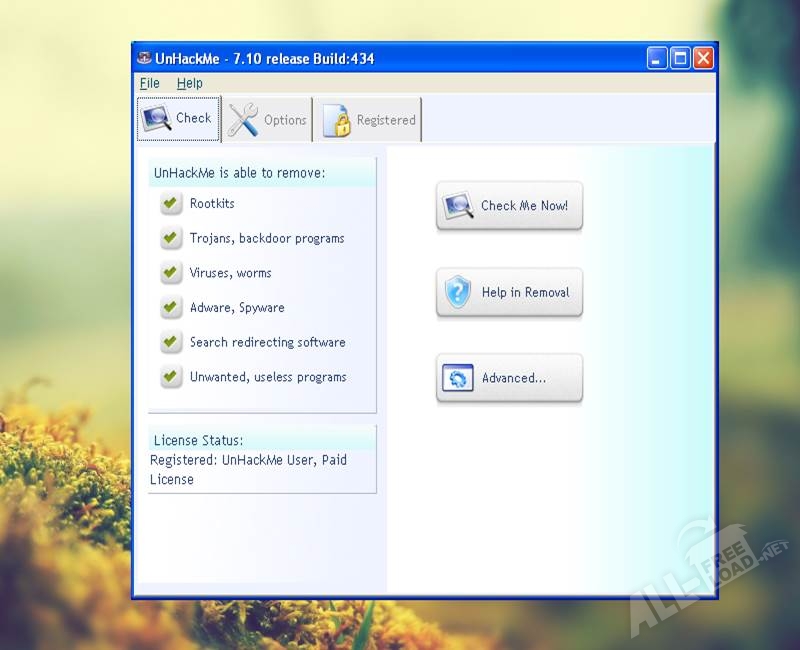Image resolution: width=800 pixels, height=650 pixels.
Task: Click the shield question-mark icon for Help in Removal
Action: pyautogui.click(x=458, y=292)
